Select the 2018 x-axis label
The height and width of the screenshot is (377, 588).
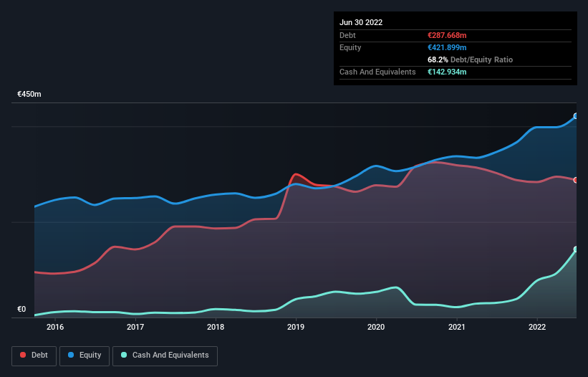[216, 327]
